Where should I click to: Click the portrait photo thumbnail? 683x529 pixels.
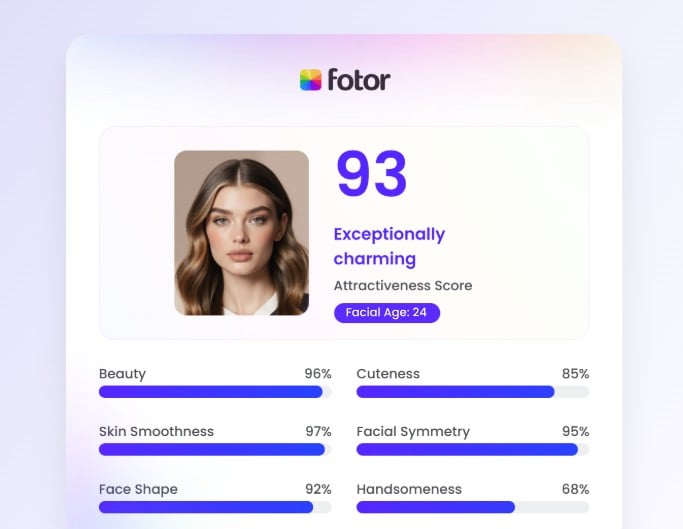click(x=241, y=233)
